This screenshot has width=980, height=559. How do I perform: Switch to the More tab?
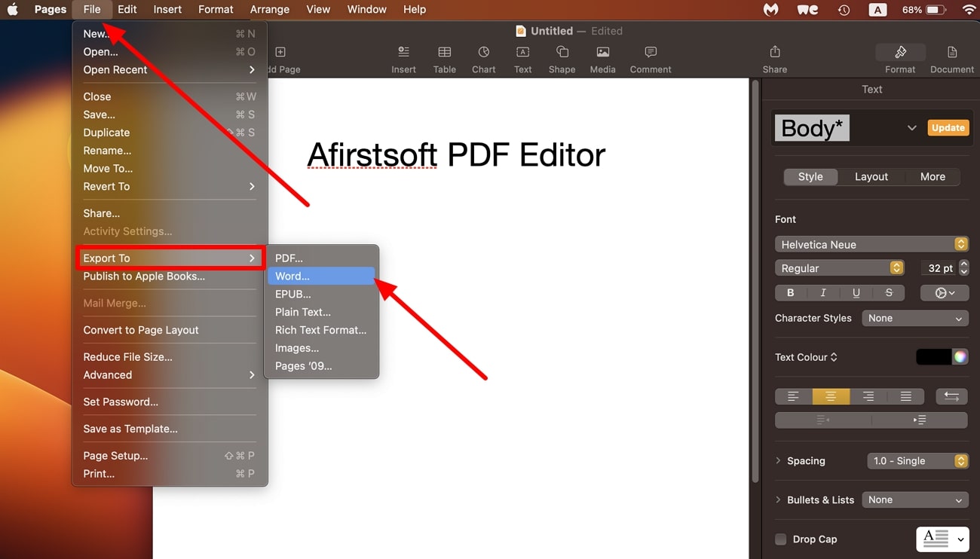tap(933, 176)
